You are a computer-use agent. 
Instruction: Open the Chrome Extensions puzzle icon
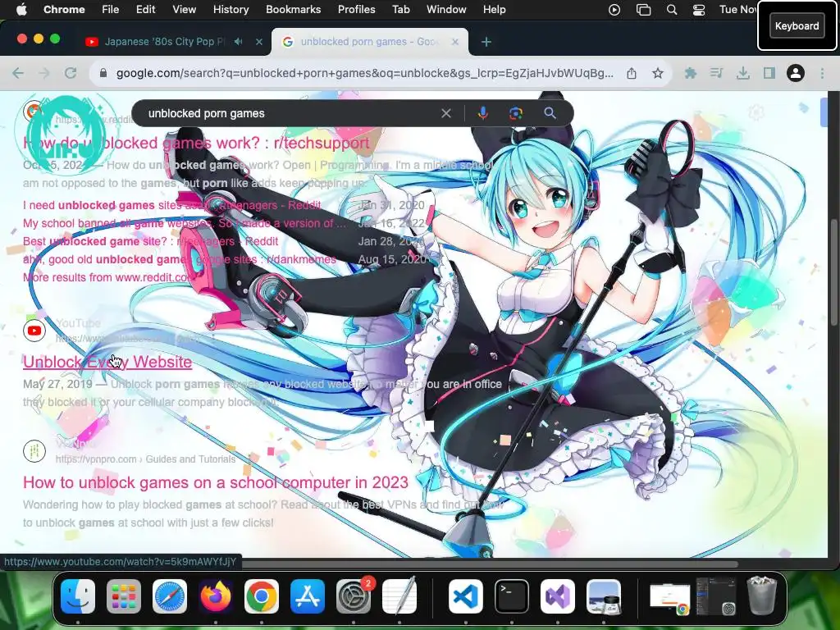click(691, 73)
